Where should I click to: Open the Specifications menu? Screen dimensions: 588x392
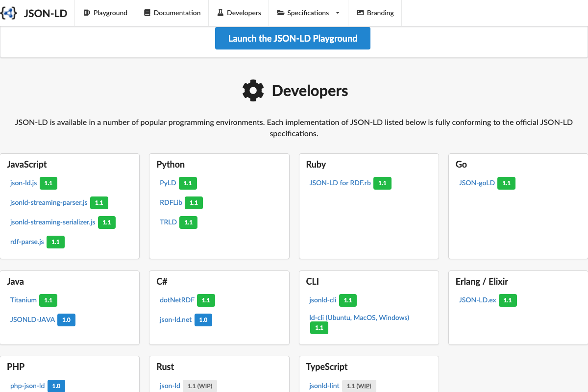[308, 13]
